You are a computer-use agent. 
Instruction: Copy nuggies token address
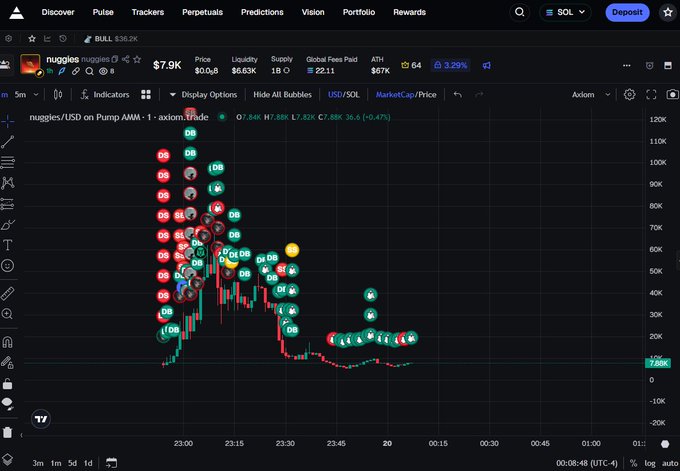tap(114, 59)
